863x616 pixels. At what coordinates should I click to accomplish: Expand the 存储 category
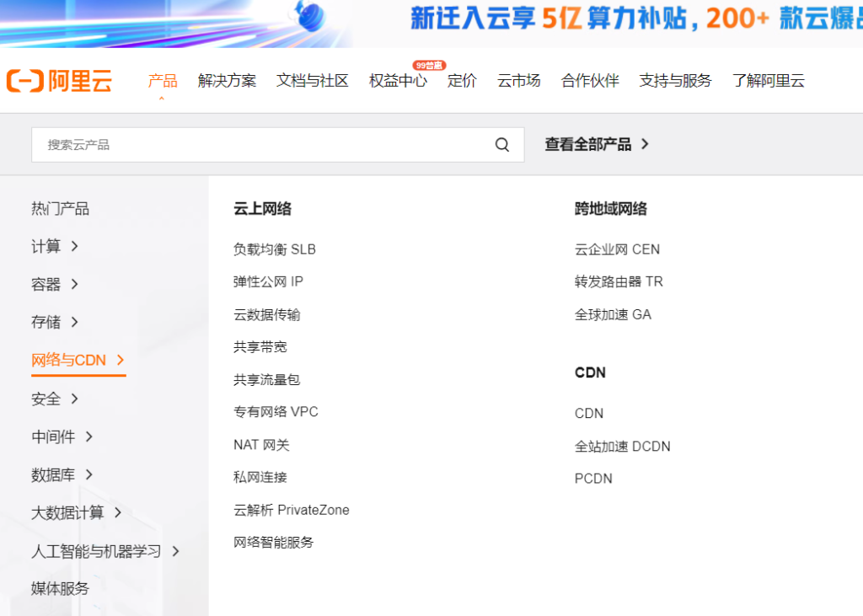(x=54, y=322)
